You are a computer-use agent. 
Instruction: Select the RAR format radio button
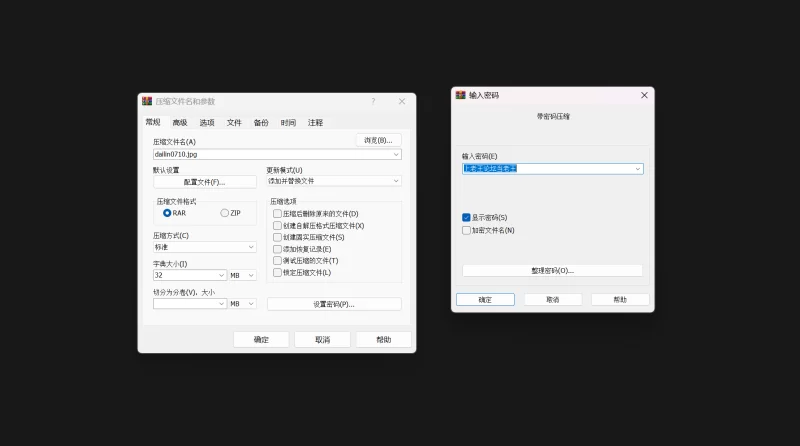167,213
